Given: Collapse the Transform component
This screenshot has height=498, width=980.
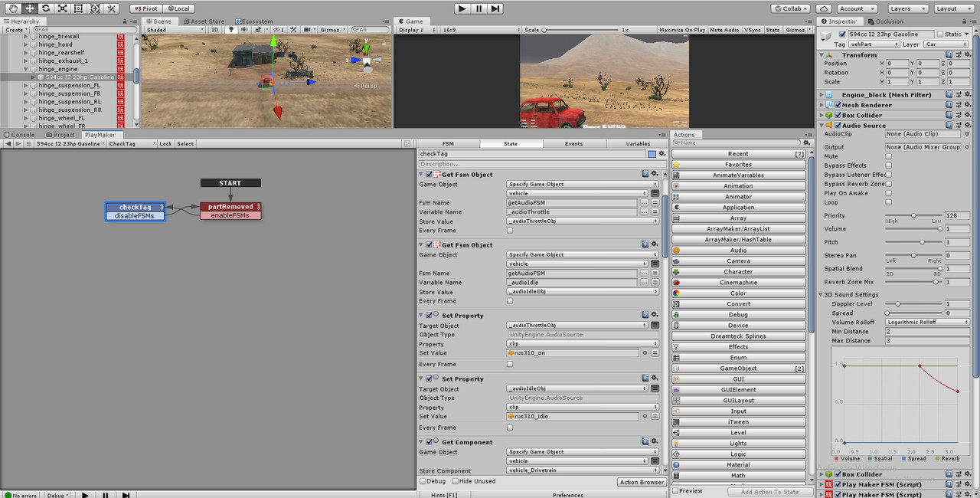Looking at the screenshot, I should click(x=823, y=55).
